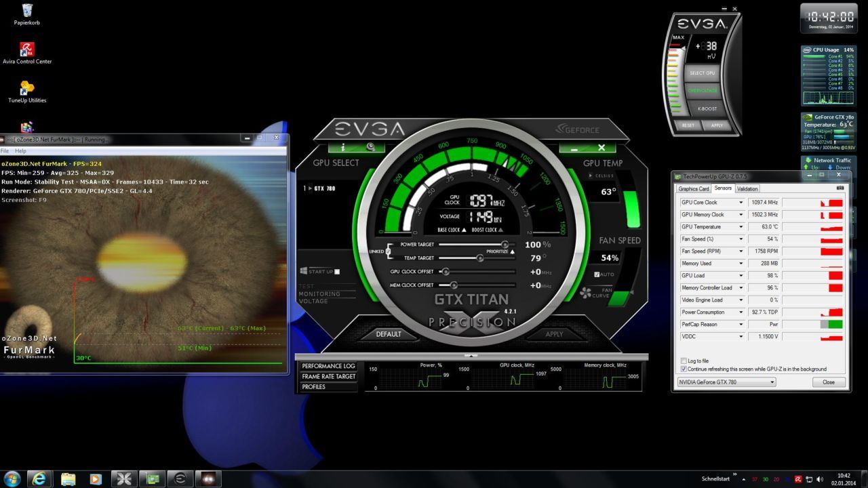Open Windows Explorer folder in taskbar

pos(68,479)
